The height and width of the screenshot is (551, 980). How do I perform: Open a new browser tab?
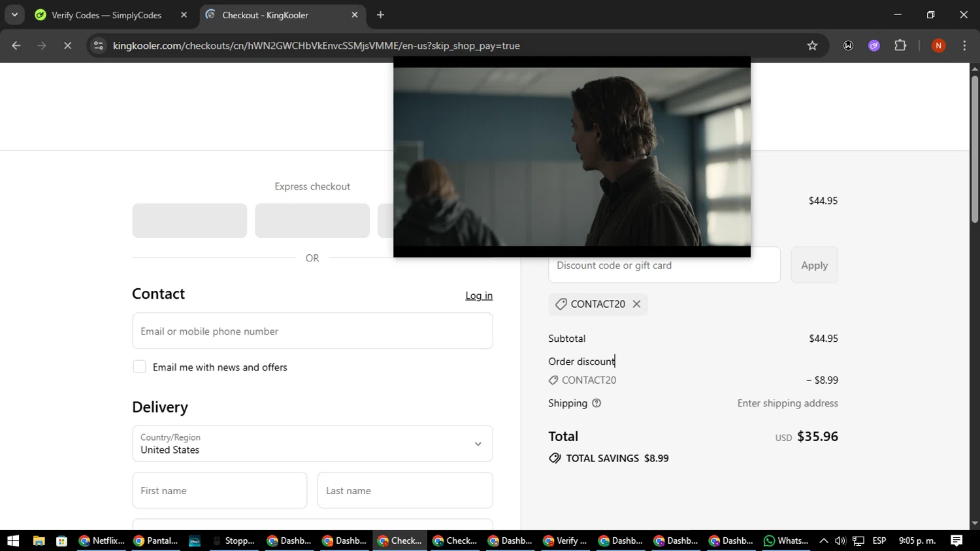381,15
